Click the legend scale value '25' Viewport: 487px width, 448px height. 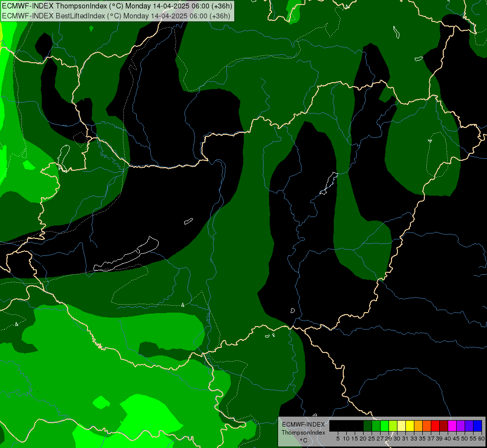[372, 439]
